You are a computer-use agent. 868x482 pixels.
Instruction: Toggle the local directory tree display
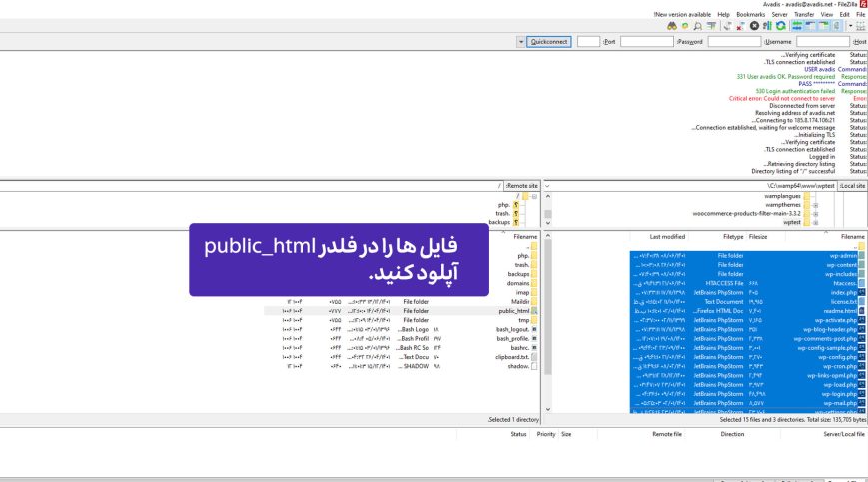click(824, 26)
